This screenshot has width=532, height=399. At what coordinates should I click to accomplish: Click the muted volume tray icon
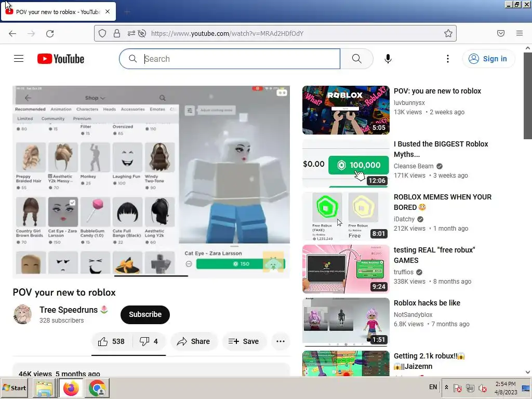[482, 388]
